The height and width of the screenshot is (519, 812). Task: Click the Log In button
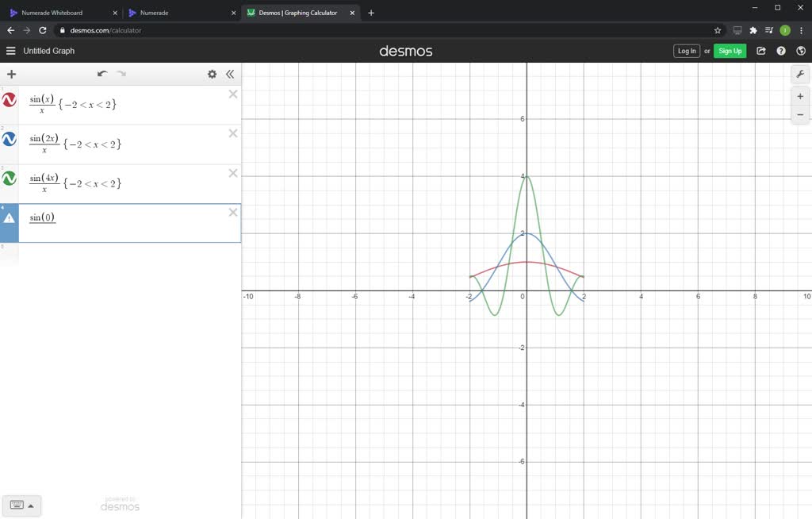tap(687, 50)
